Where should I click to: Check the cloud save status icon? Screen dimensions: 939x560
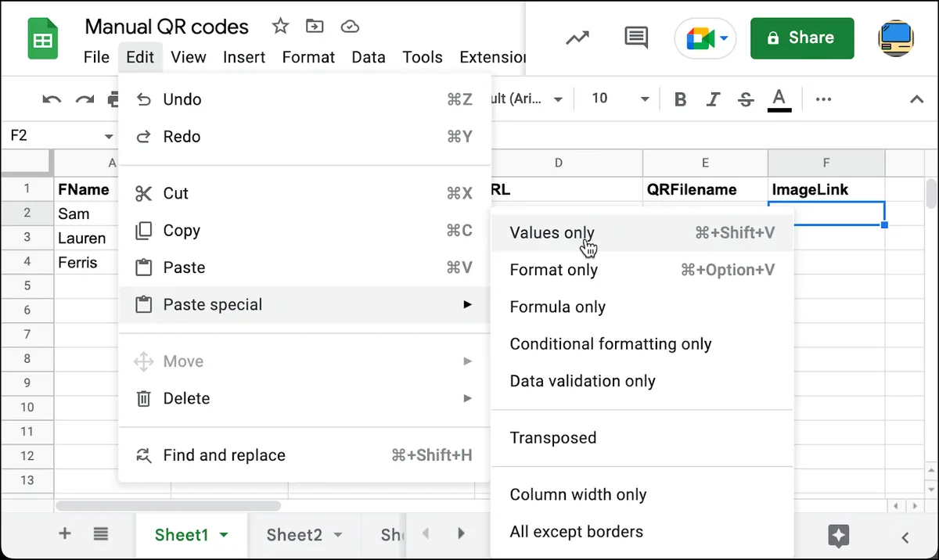pyautogui.click(x=350, y=27)
